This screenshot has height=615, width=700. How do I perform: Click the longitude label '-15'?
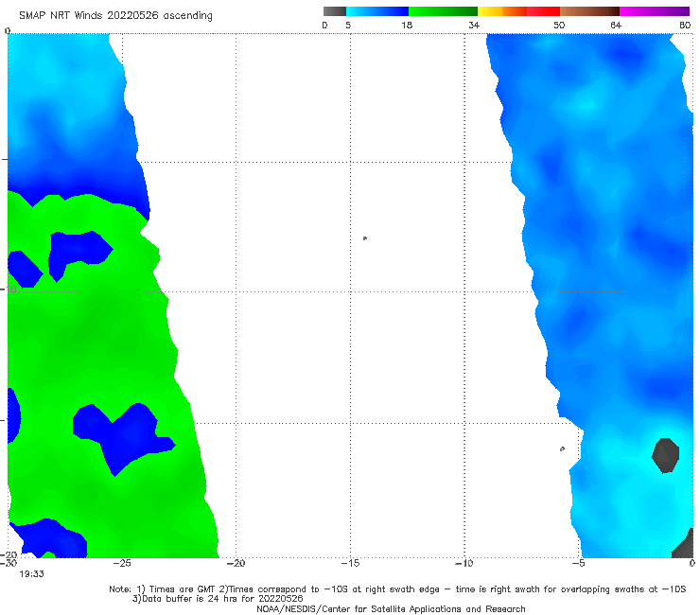[350, 564]
